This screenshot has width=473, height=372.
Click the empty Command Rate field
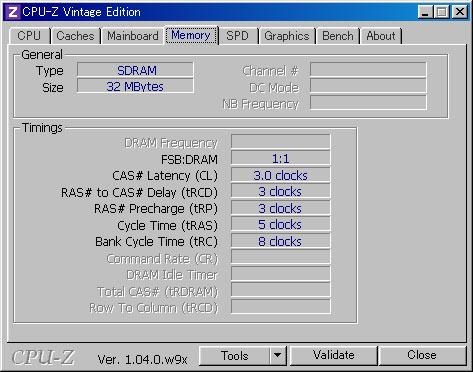[x=281, y=258]
